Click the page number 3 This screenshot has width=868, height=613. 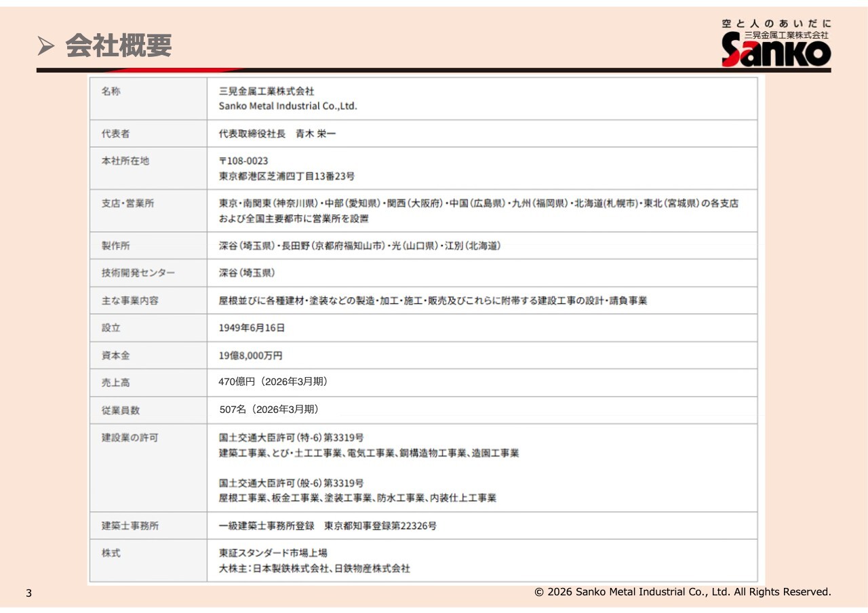point(28,593)
